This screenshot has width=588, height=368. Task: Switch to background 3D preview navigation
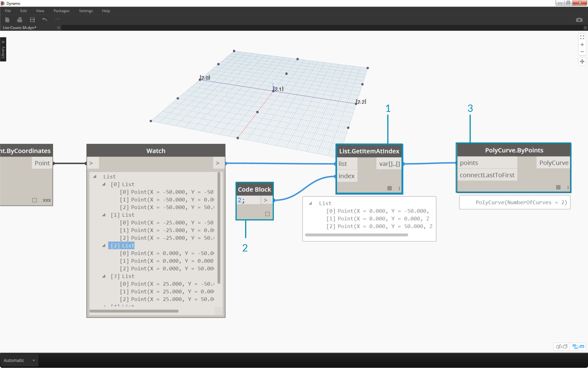point(562,347)
